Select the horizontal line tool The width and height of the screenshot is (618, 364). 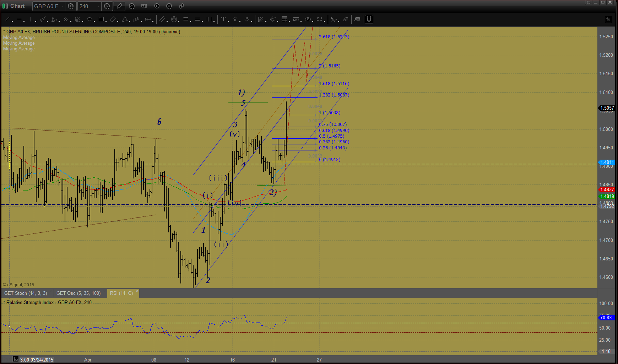pos(19,19)
